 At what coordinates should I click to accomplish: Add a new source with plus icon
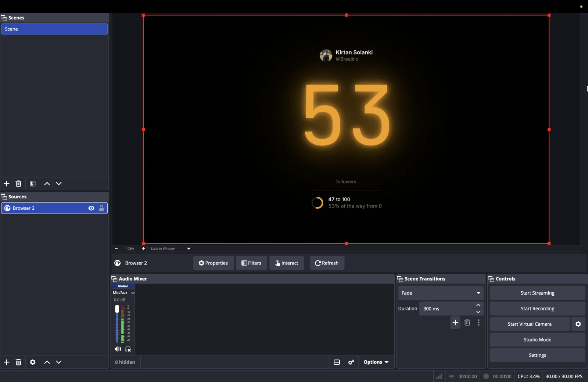click(x=7, y=362)
